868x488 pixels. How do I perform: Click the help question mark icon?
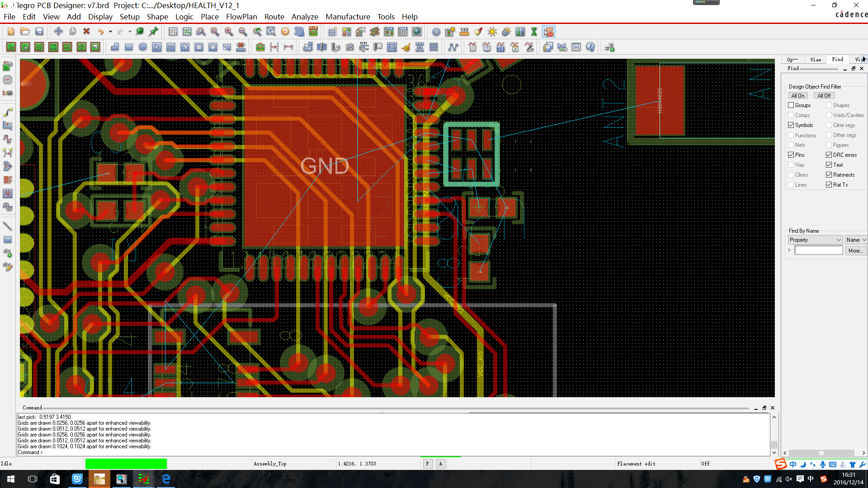pos(590,47)
